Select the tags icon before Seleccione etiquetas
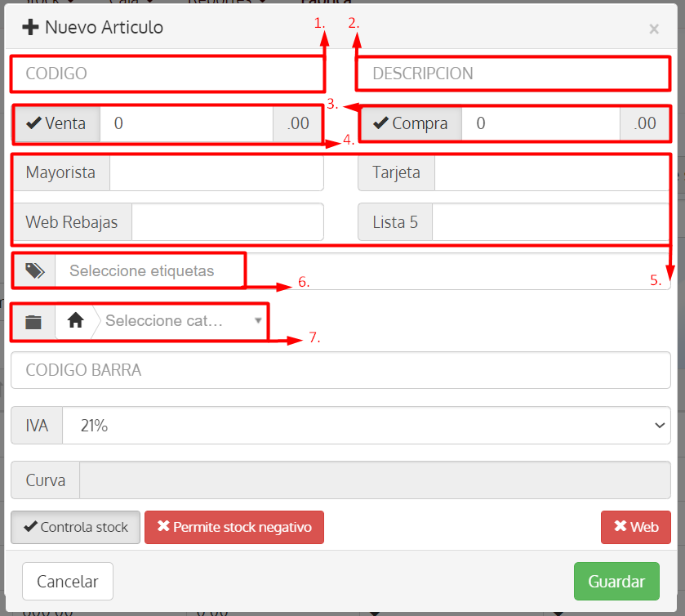 click(33, 270)
